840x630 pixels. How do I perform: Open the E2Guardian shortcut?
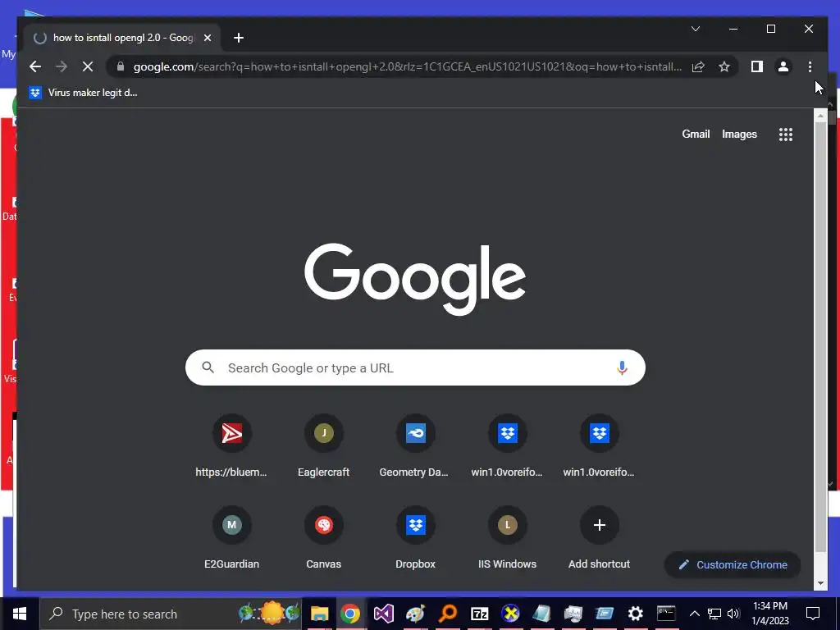coord(231,538)
